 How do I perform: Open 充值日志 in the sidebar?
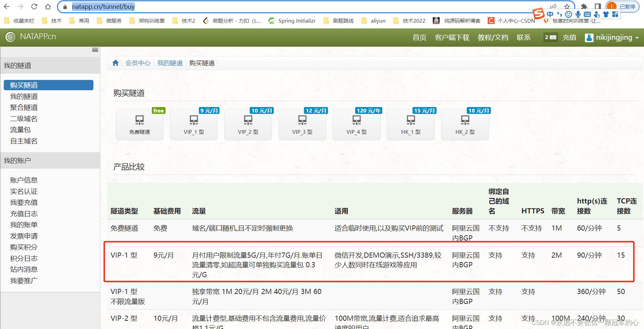24,214
